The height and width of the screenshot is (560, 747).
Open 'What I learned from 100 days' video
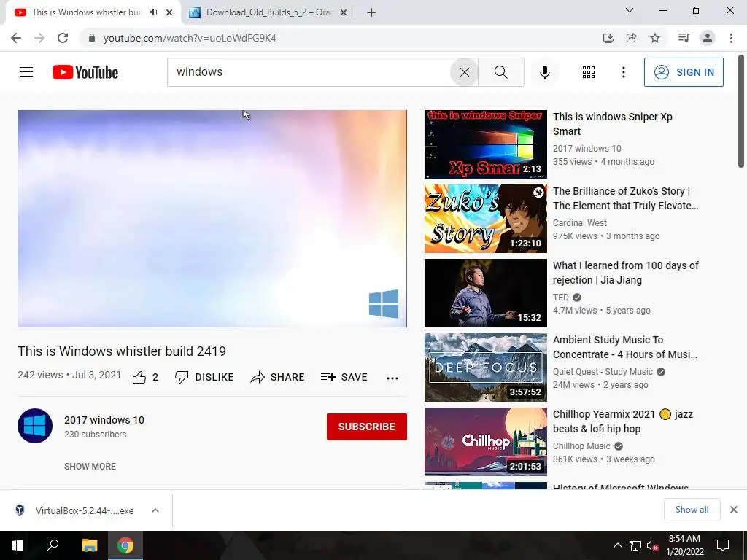click(625, 273)
